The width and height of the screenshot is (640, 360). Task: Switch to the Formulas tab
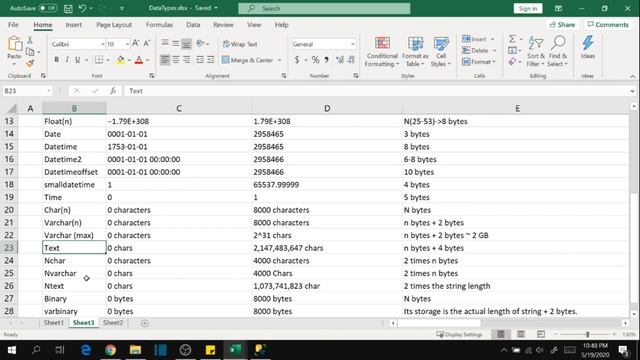[159, 25]
